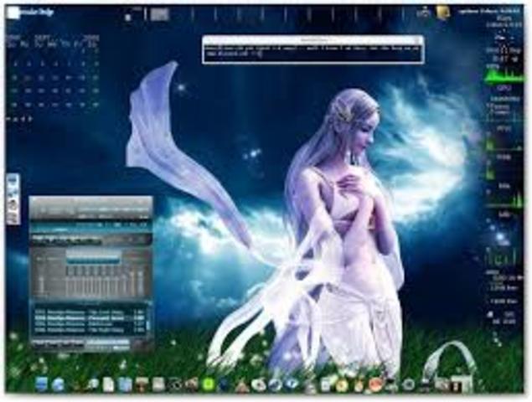Open the blue folder icon in the dock
Screen dimensions: 532x402
point(125,384)
